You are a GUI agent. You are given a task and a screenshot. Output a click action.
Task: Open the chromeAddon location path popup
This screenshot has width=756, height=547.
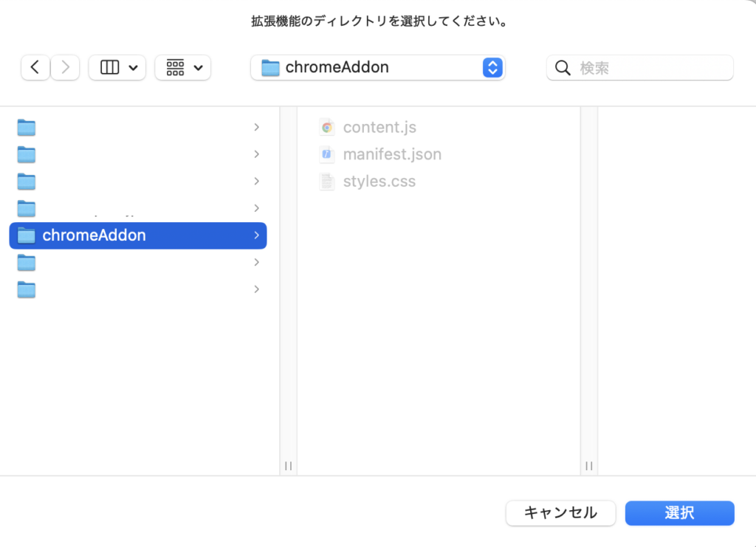click(x=377, y=68)
